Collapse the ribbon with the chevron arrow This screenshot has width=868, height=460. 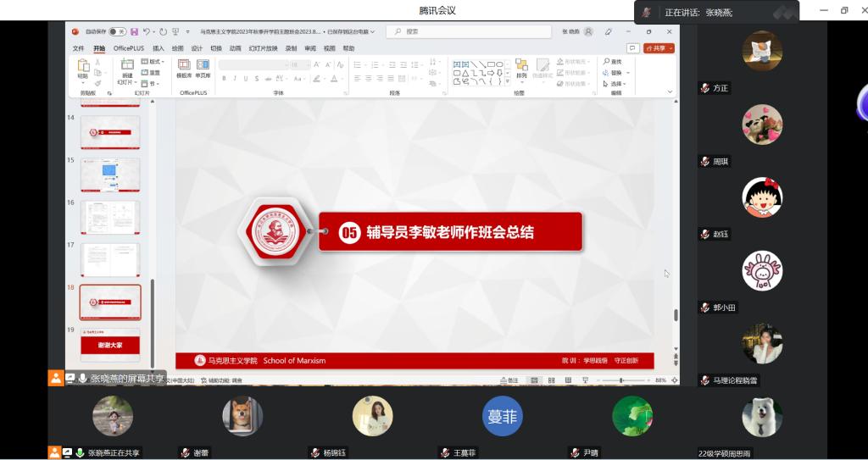coord(670,91)
